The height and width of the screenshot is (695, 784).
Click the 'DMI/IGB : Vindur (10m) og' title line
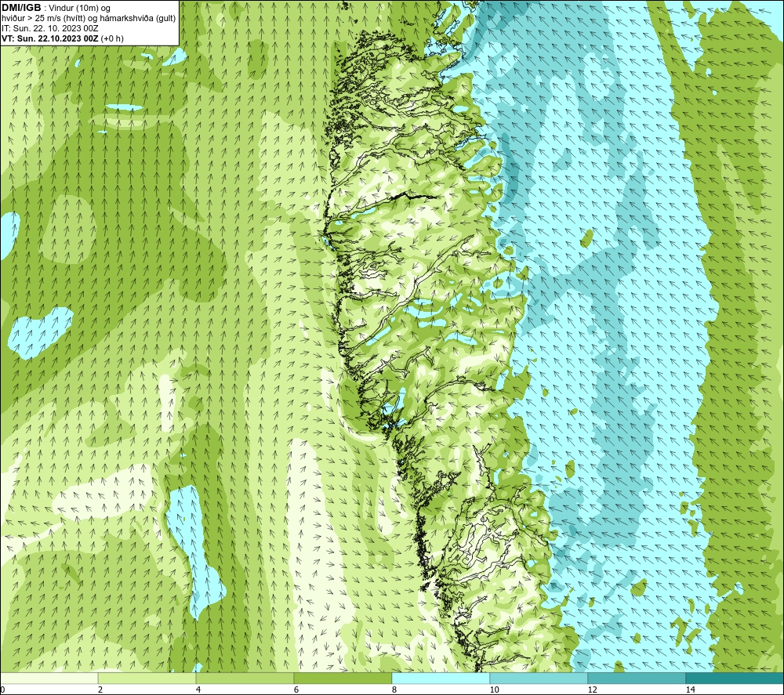click(56, 8)
